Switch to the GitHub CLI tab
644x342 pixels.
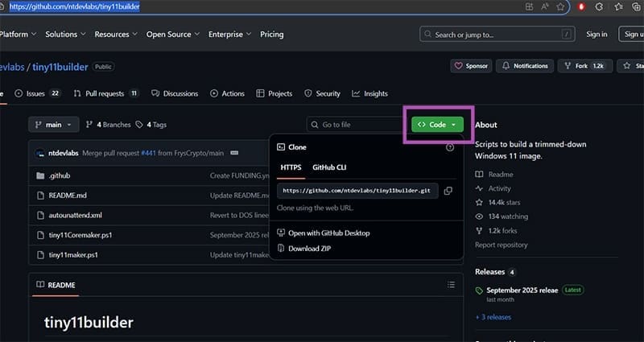(329, 167)
